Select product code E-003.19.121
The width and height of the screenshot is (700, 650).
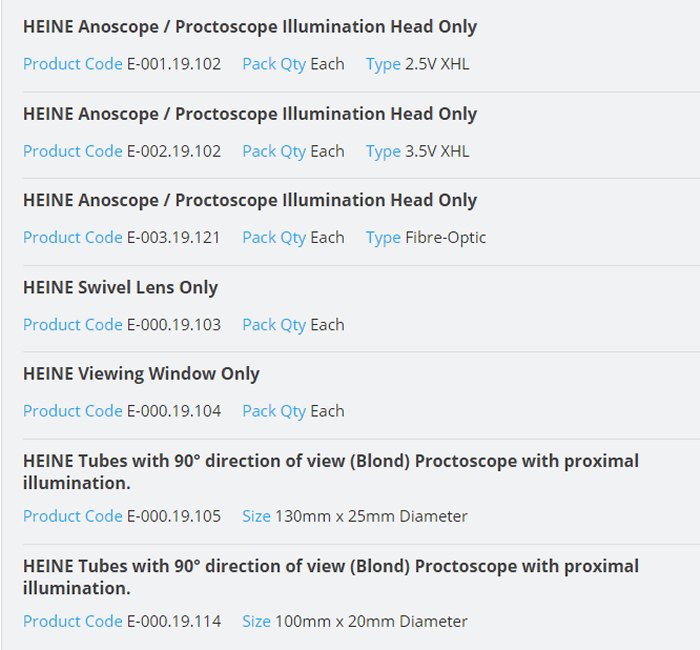pos(174,237)
